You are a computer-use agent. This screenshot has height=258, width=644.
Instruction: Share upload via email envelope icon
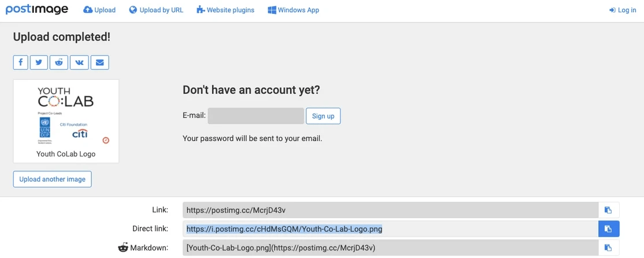tap(100, 62)
